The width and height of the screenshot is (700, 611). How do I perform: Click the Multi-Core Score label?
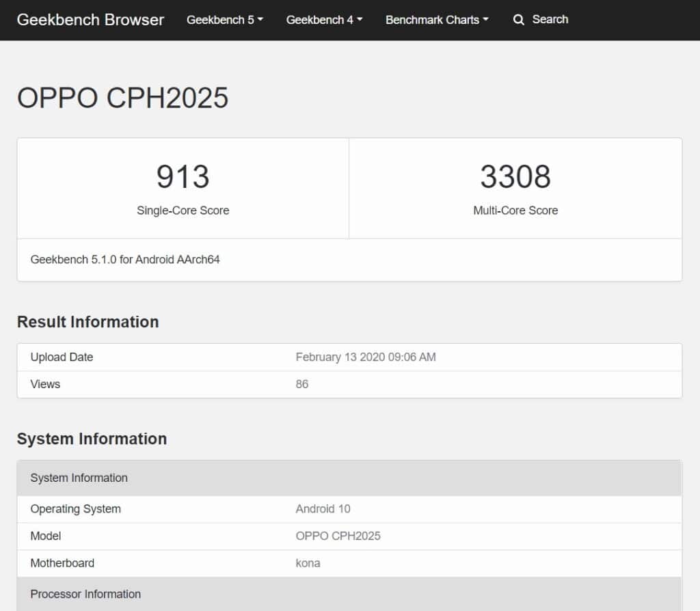(x=515, y=211)
